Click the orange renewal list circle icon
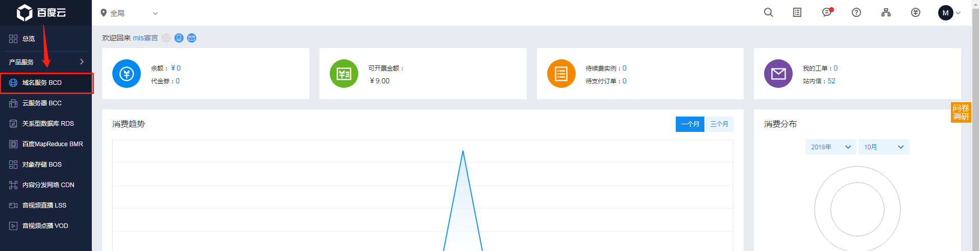Viewport: 980px width, 251px height. point(561,74)
